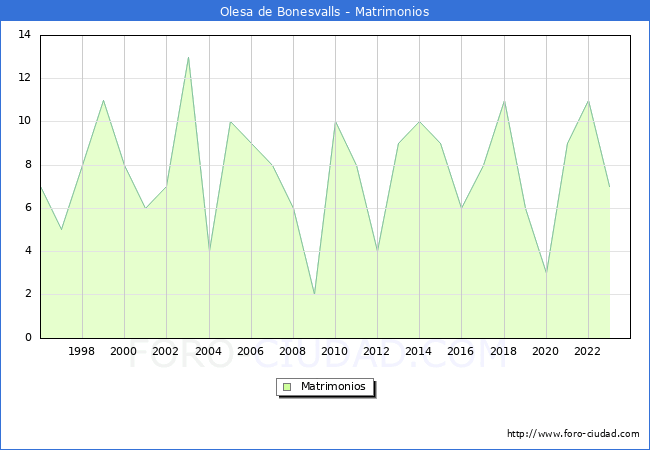Click the y-axis label 14
This screenshot has height=450, width=650.
pyautogui.click(x=25, y=34)
